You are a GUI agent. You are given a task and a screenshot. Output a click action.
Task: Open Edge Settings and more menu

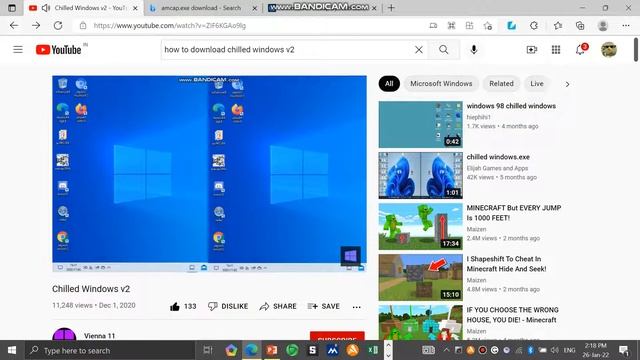click(626, 26)
